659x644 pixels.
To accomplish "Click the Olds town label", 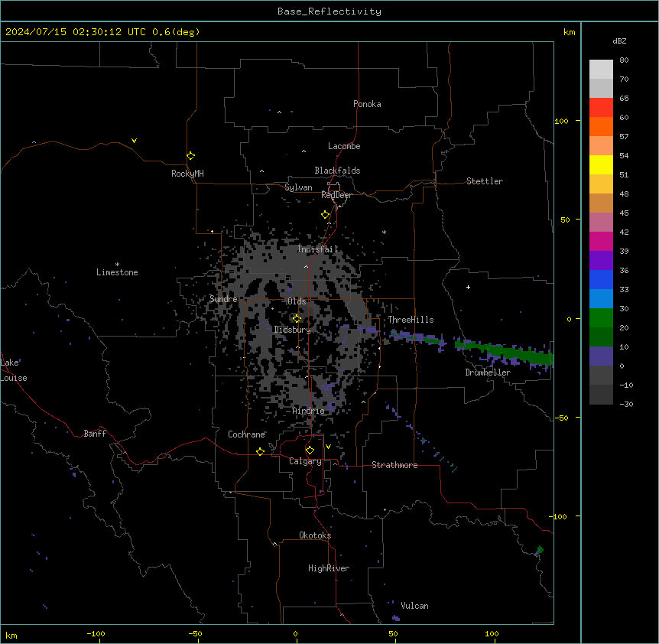I will [x=297, y=301].
